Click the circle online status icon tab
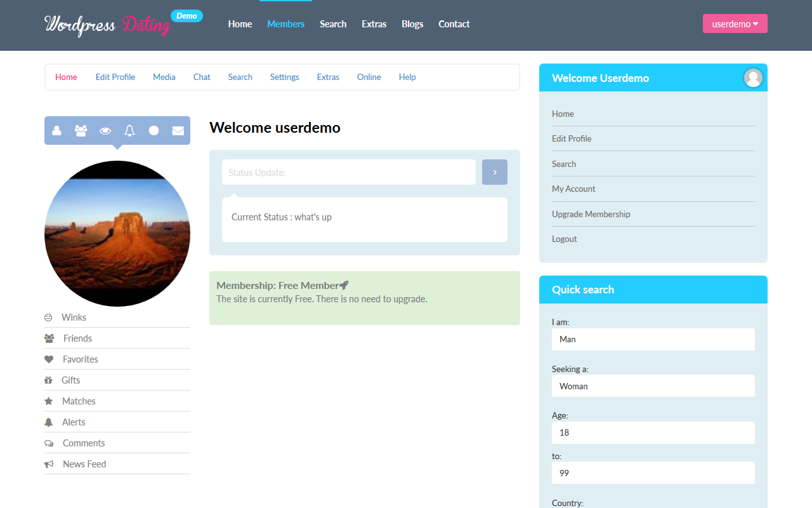This screenshot has width=812, height=508. 154,130
